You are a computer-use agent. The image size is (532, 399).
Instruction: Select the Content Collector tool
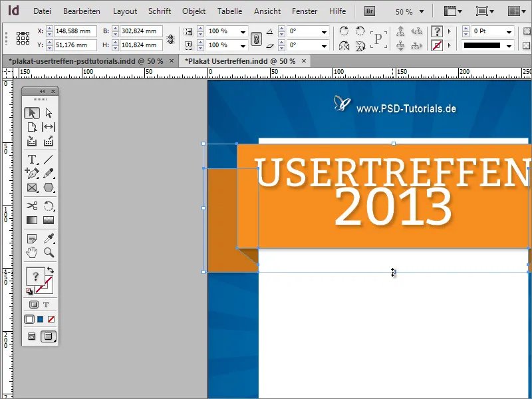32,141
